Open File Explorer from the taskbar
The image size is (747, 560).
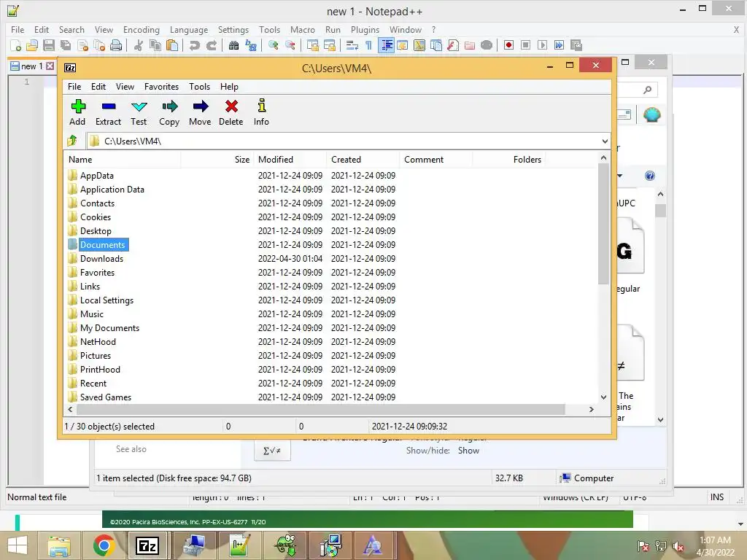[59, 545]
